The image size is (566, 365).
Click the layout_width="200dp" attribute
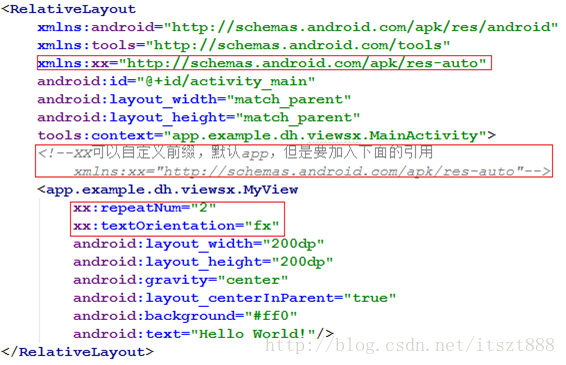point(199,244)
